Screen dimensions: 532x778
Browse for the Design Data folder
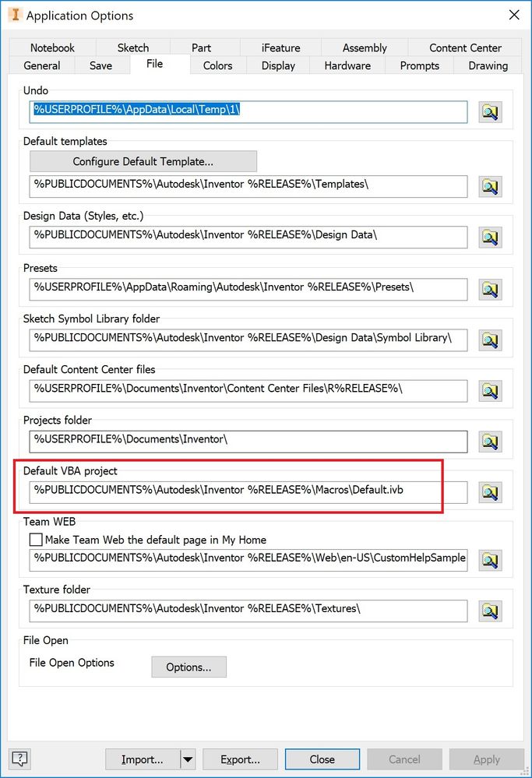490,238
